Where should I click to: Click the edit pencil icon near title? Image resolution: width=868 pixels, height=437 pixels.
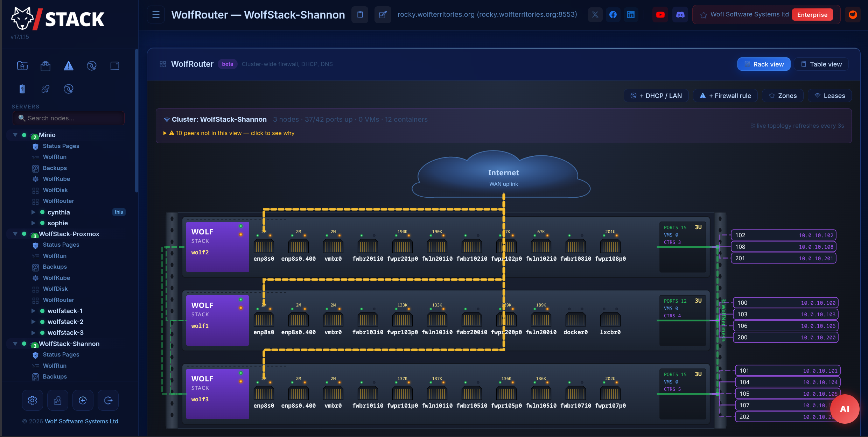click(x=383, y=15)
